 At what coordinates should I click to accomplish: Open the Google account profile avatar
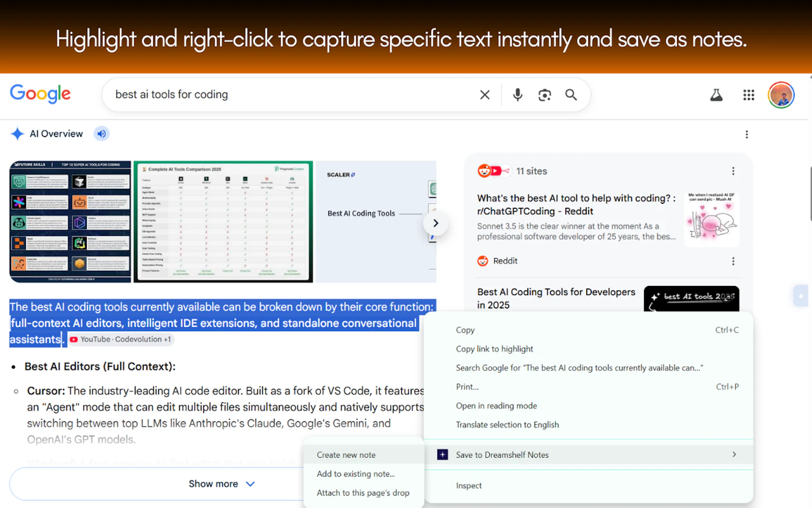point(781,95)
